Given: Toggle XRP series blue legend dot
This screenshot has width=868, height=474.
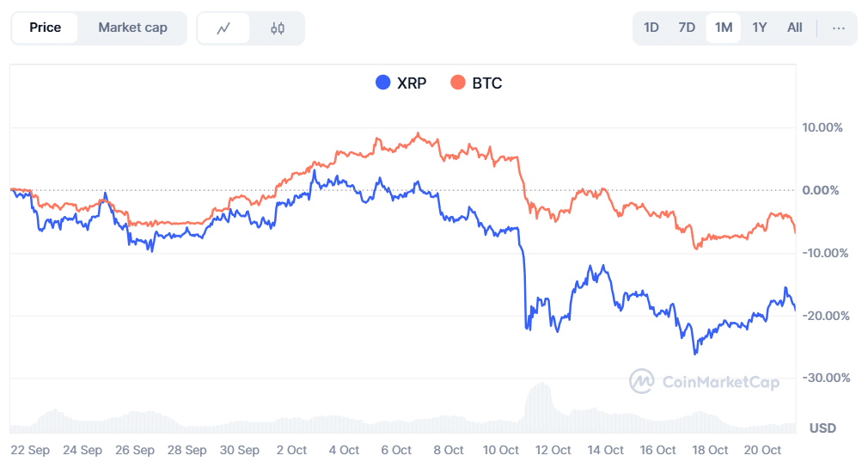Looking at the screenshot, I should click(383, 83).
